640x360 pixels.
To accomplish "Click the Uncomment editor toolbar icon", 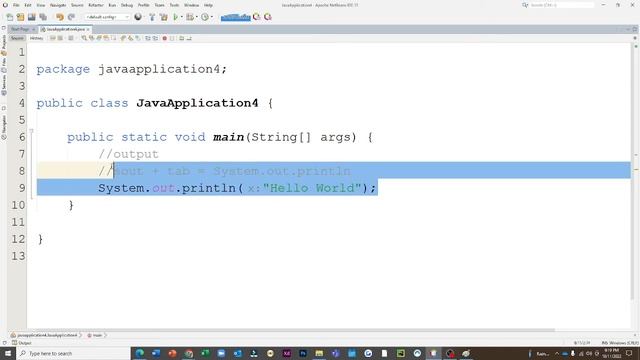I will coord(189,38).
